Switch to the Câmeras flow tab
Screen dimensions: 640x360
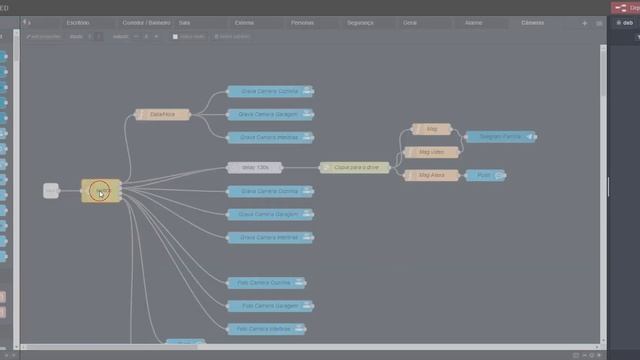coord(533,23)
